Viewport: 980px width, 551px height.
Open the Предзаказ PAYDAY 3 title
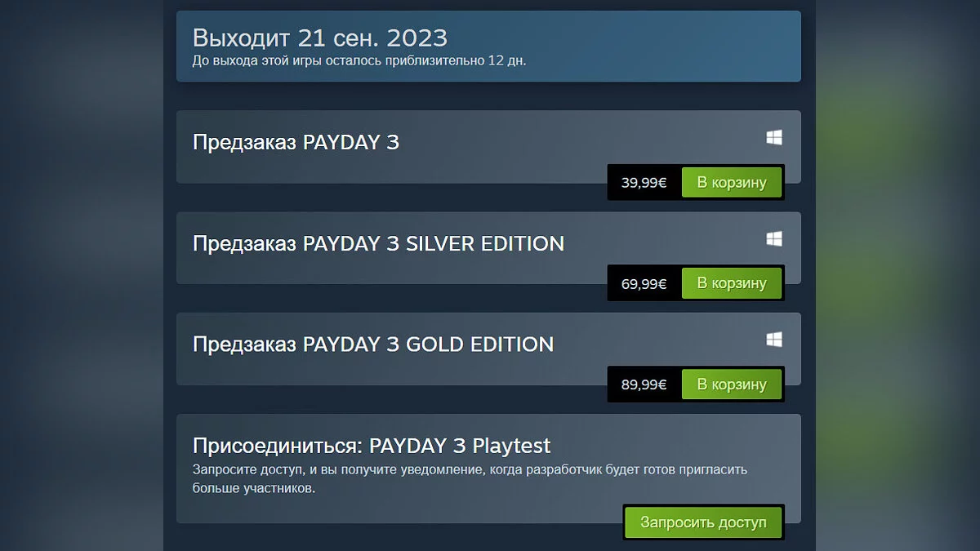click(296, 142)
